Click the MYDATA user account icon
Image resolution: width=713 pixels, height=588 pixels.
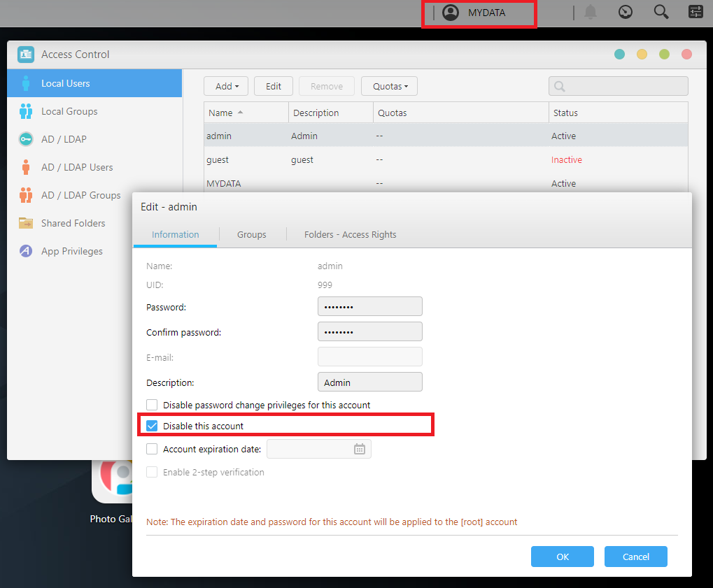coord(451,13)
